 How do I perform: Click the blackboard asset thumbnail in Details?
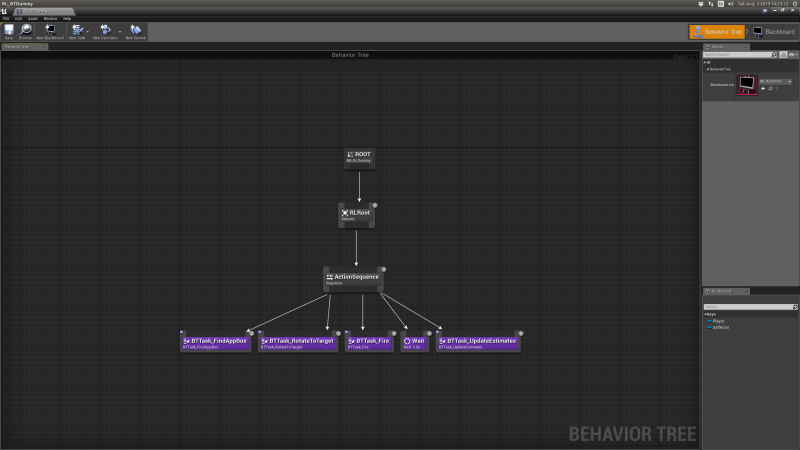[x=747, y=86]
